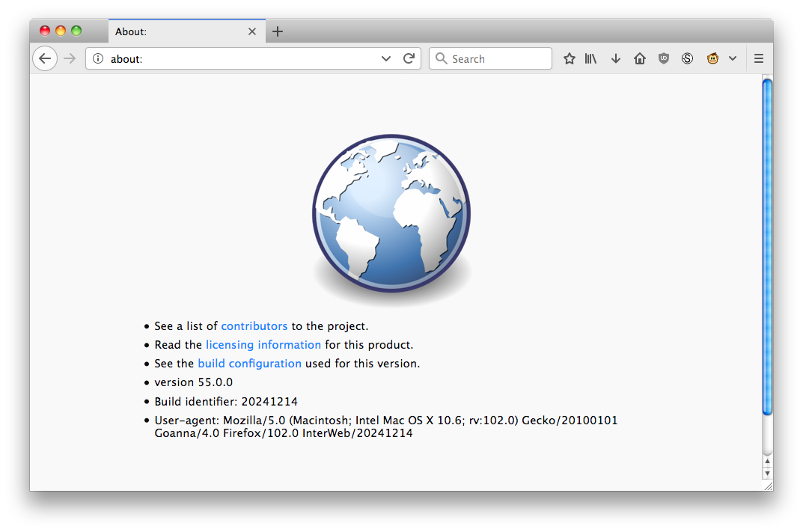This screenshot has width=803, height=532.
Task: Click the text version 55.0.0
Action: [194, 382]
